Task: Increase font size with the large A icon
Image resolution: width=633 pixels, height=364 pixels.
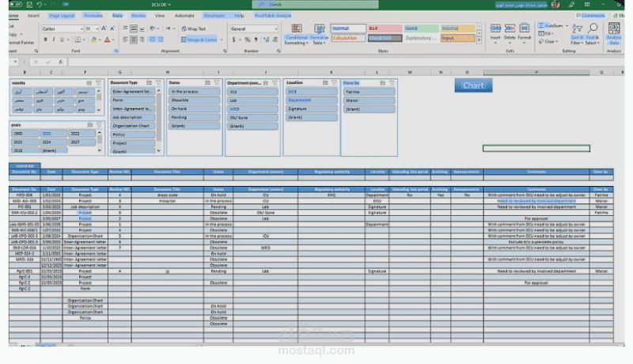Action: tap(104, 28)
